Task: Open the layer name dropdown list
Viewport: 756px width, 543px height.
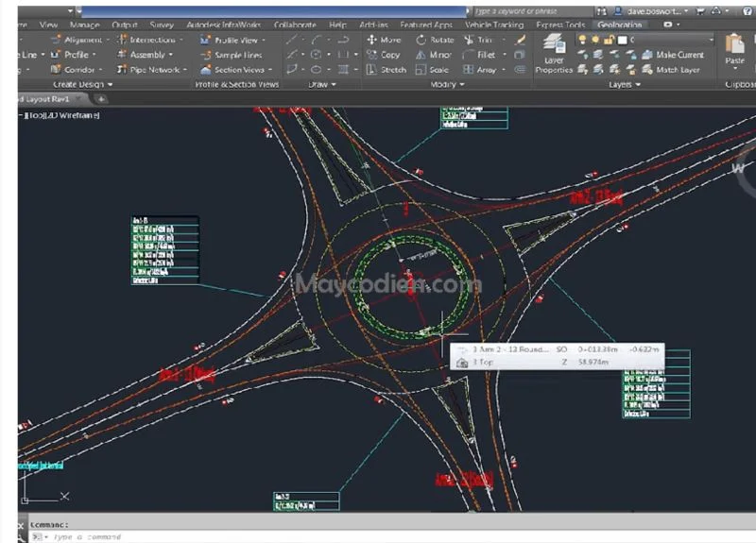Action: point(711,39)
